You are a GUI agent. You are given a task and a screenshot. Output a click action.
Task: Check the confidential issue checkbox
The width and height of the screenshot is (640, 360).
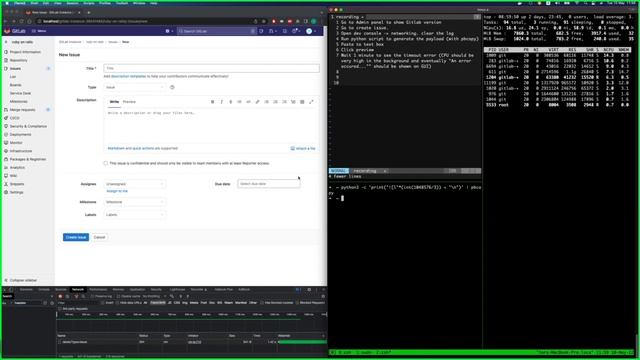[106, 163]
